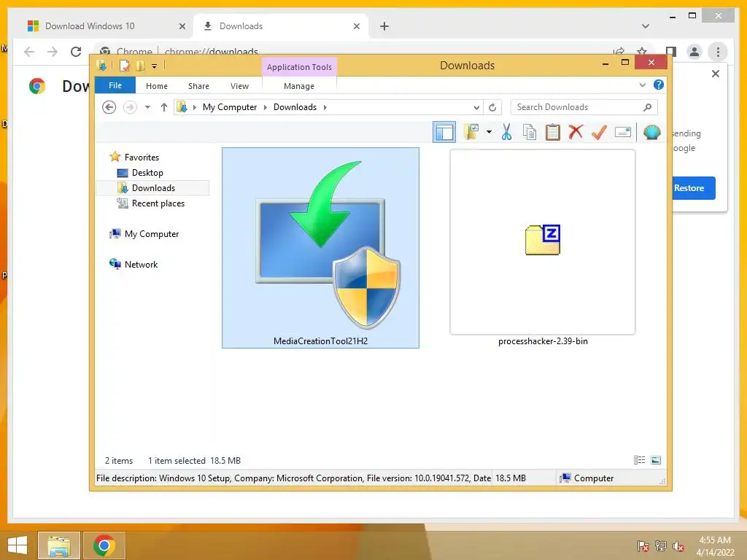Screen dimensions: 747x560
Task: Switch to the Home ribbon tab
Action: click(x=157, y=86)
